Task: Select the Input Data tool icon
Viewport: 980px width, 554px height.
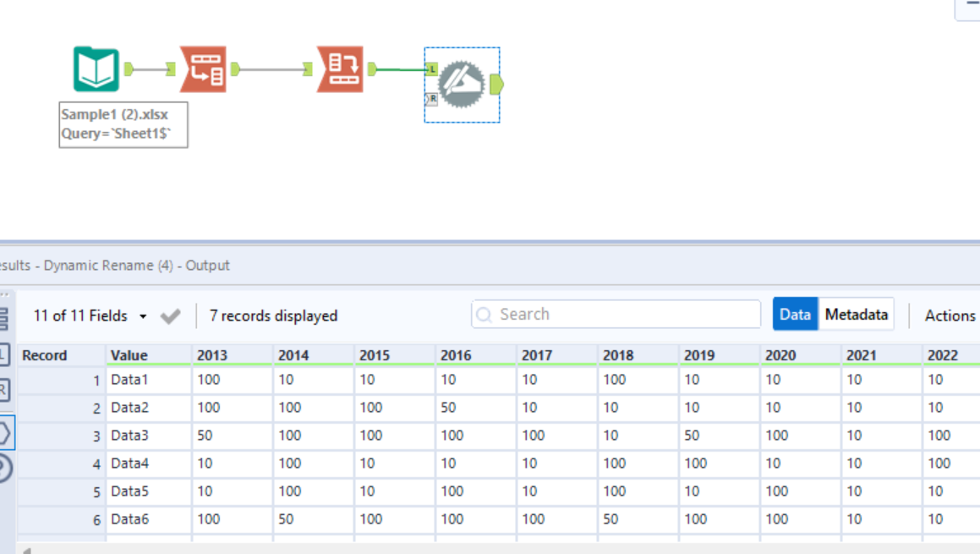Action: 96,69
